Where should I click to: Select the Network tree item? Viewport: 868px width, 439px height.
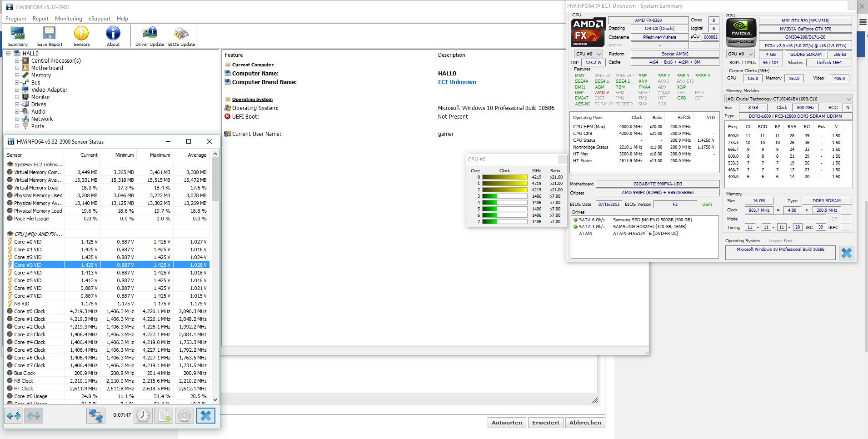click(42, 119)
